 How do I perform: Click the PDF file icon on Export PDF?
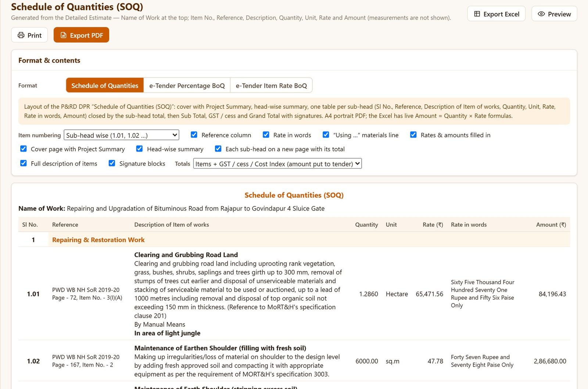coord(64,35)
